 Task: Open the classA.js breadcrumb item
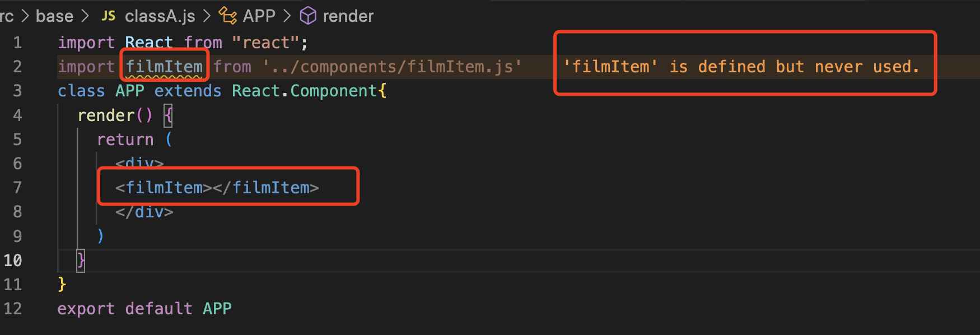(x=160, y=16)
